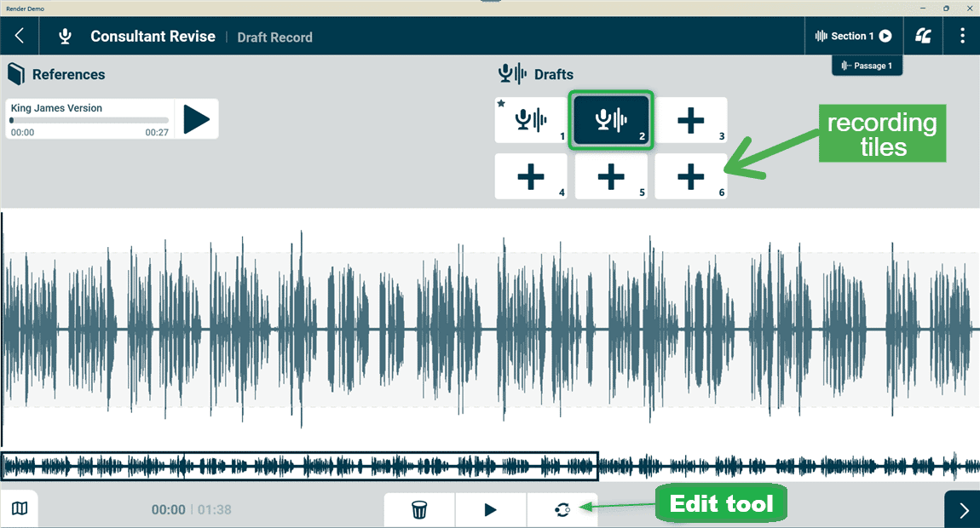Click the flag icon in top bar

[923, 36]
